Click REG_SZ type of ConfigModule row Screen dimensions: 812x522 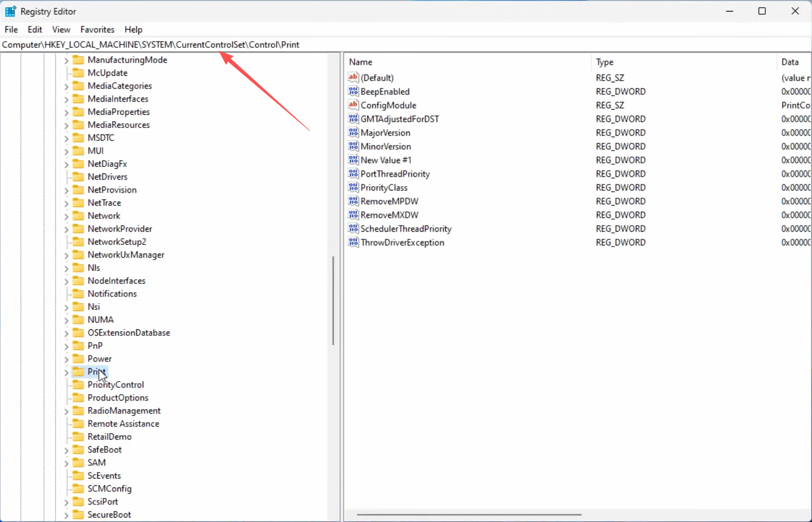tap(610, 105)
